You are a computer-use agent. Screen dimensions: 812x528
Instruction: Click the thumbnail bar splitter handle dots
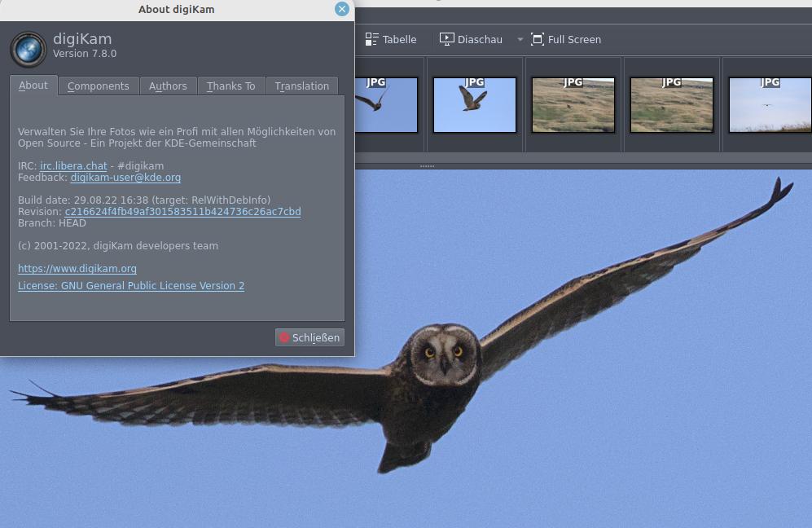[428, 166]
